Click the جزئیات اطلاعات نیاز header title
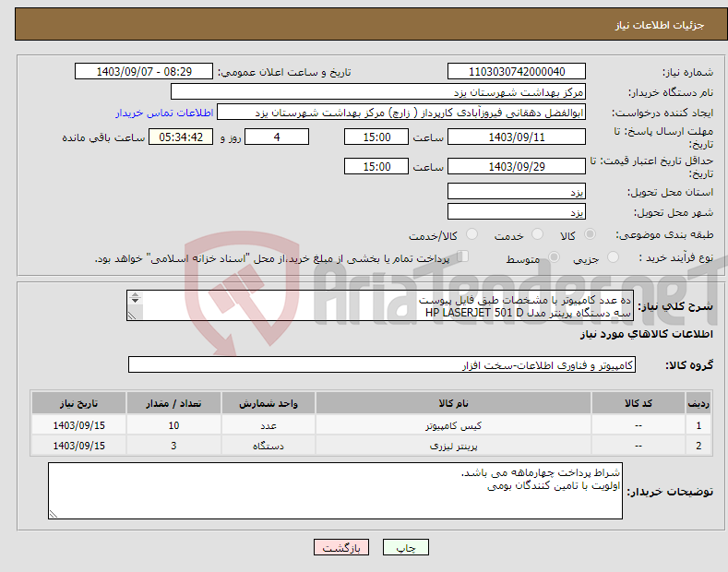This screenshot has width=728, height=572. 660,25
